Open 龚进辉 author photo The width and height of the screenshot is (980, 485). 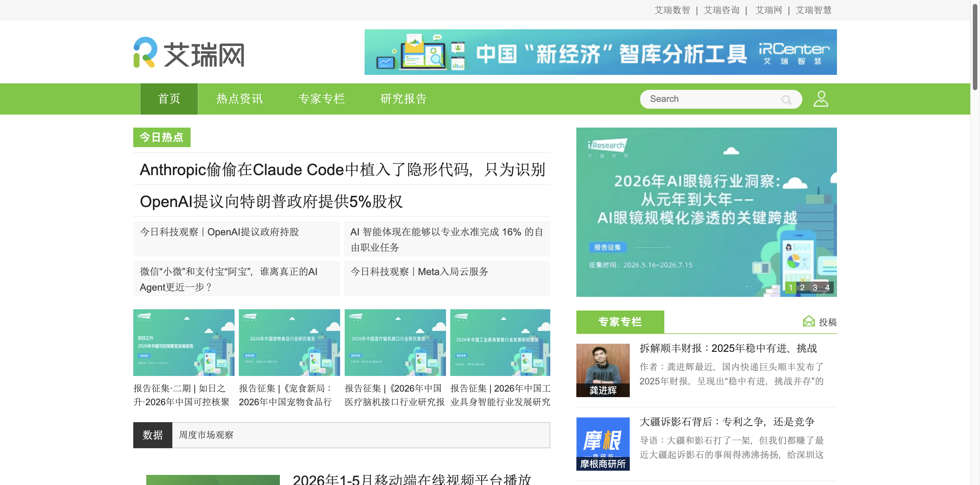point(603,370)
